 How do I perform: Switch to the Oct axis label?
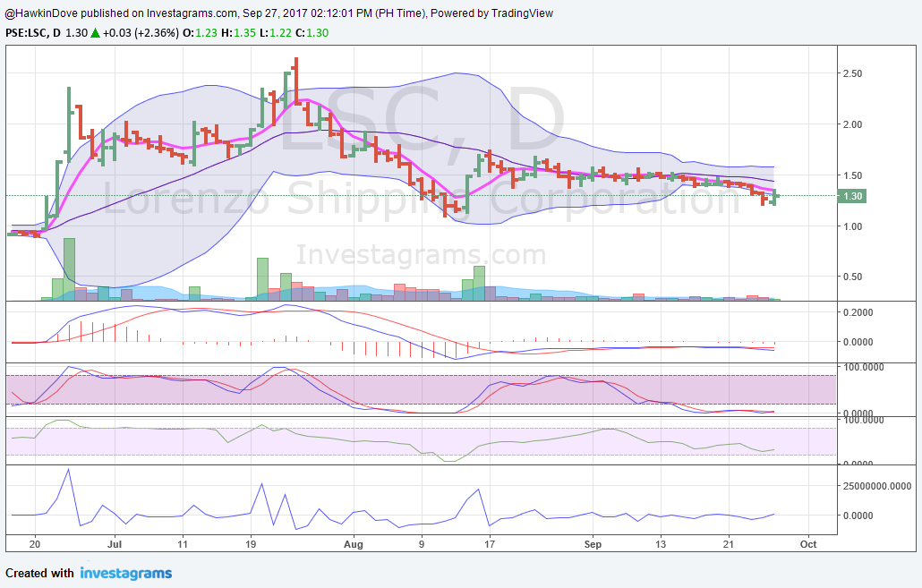pos(807,544)
